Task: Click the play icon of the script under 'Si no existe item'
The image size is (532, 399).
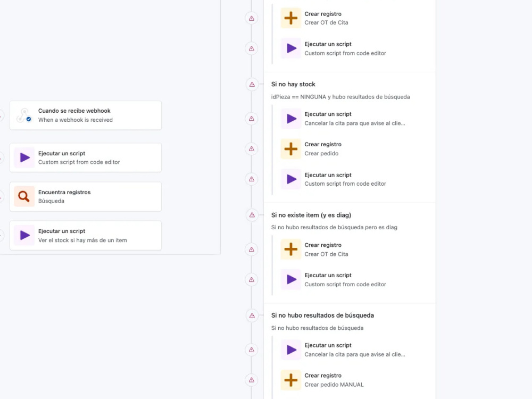Action: pos(291,280)
